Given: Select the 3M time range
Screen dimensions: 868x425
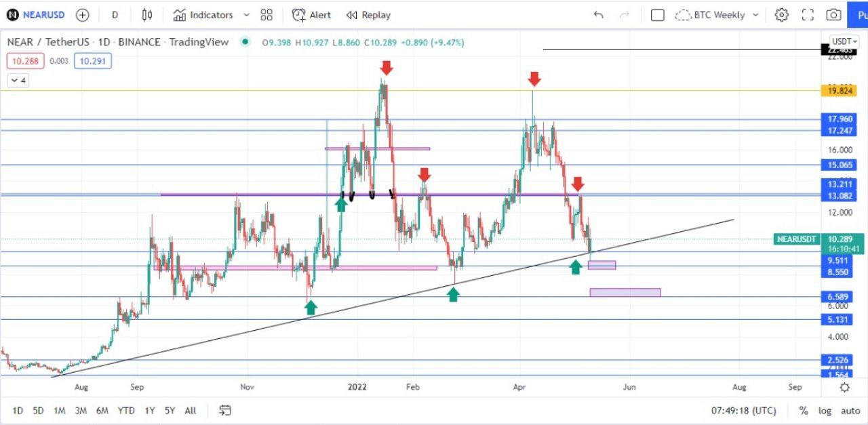Looking at the screenshot, I should pos(81,410).
